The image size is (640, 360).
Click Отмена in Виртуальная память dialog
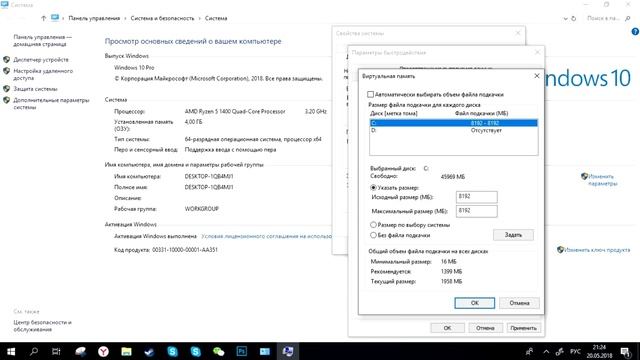519,303
